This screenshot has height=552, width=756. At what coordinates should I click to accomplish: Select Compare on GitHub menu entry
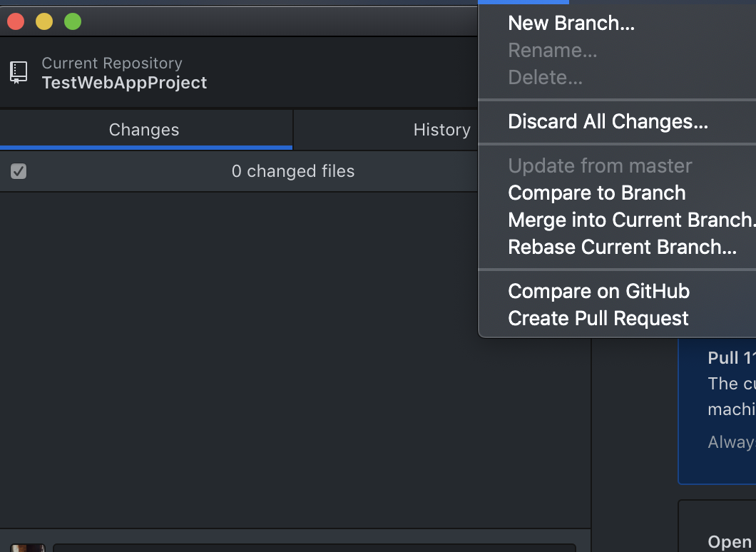tap(617, 291)
